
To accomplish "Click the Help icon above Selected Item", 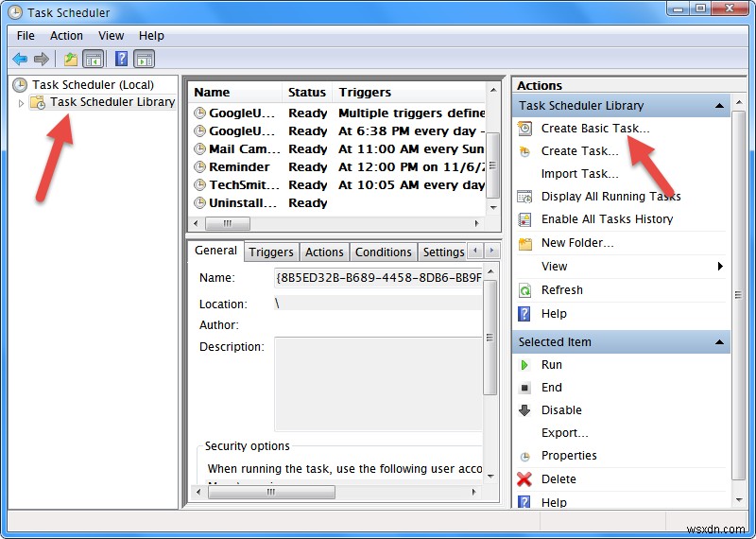I will 524,314.
